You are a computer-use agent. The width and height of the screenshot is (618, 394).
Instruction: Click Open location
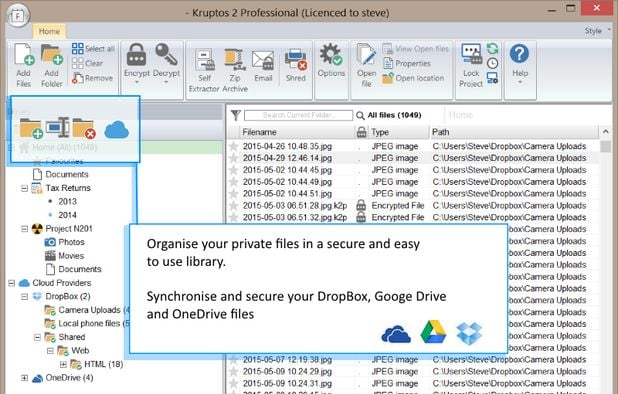413,78
